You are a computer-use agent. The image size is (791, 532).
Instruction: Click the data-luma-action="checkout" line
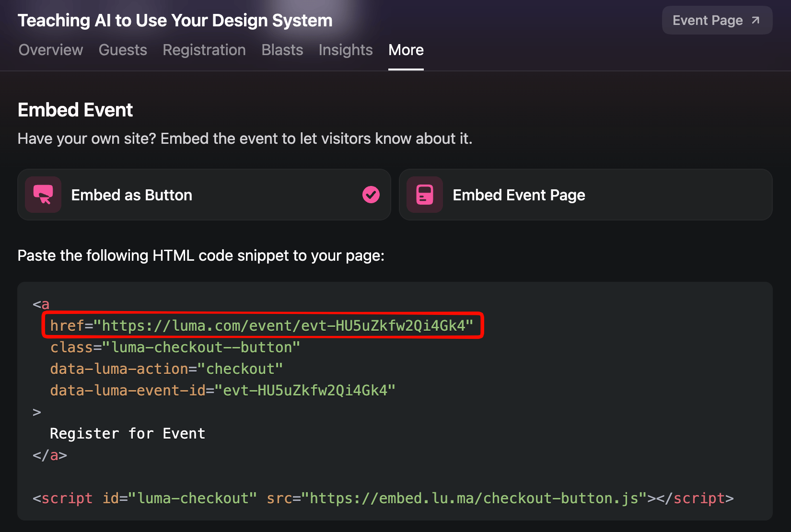coord(166,369)
